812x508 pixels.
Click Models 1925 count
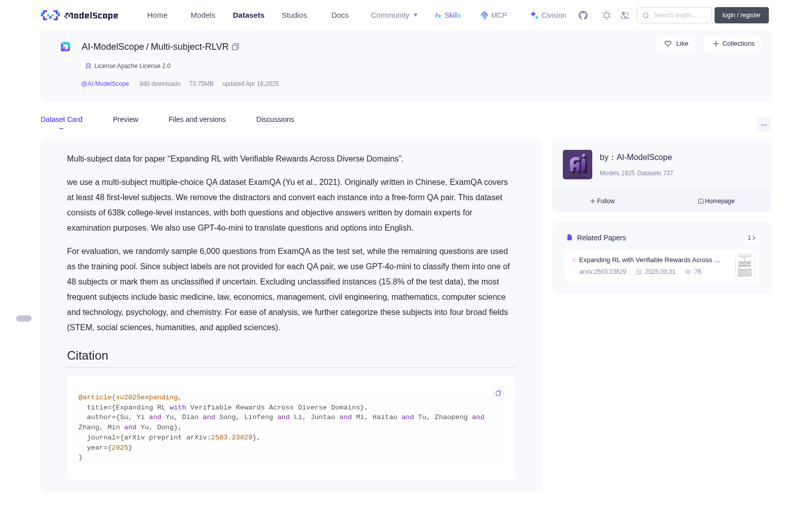(x=617, y=173)
